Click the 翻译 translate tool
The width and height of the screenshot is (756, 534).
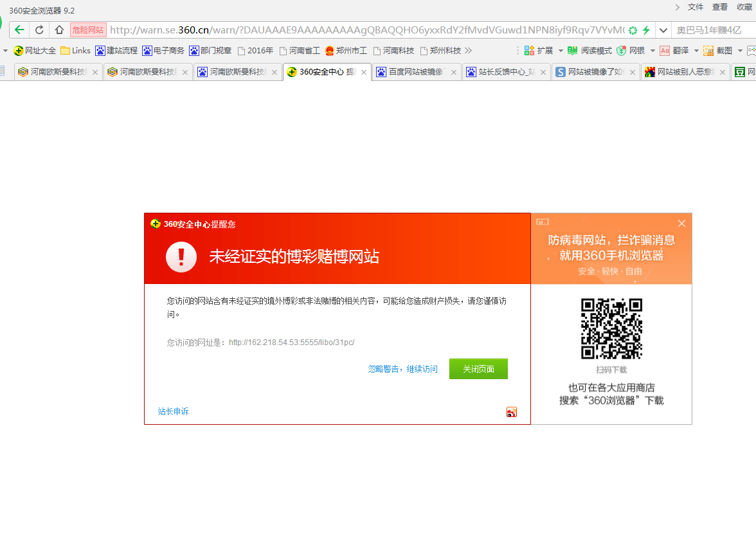[x=674, y=51]
